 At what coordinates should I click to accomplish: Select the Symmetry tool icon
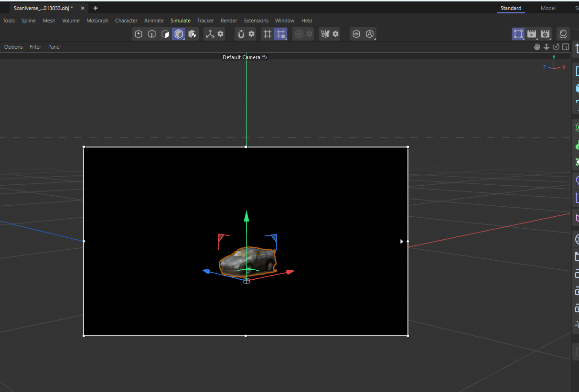pyautogui.click(x=325, y=34)
